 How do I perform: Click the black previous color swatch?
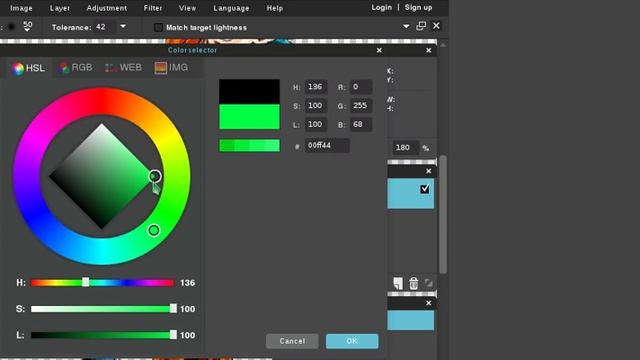(x=249, y=91)
